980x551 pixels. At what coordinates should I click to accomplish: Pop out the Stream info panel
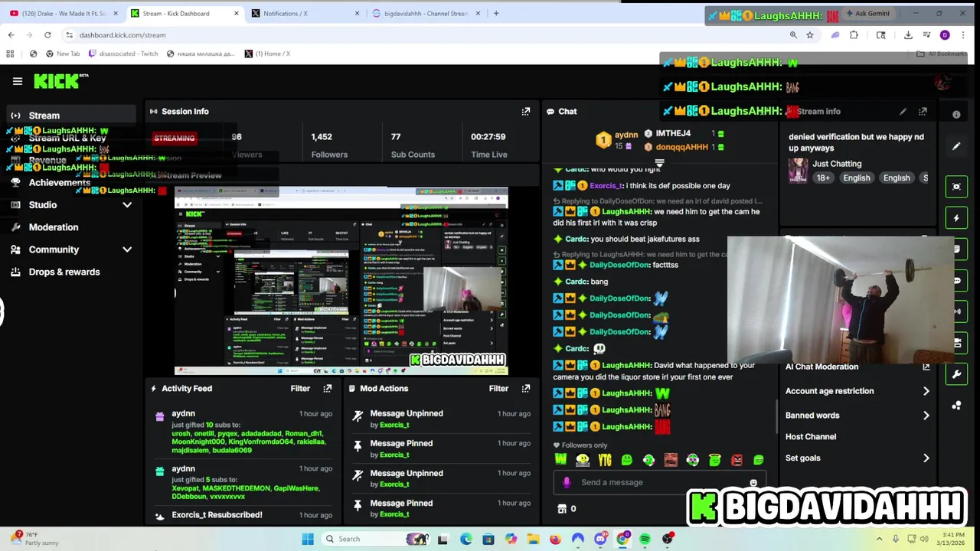923,112
